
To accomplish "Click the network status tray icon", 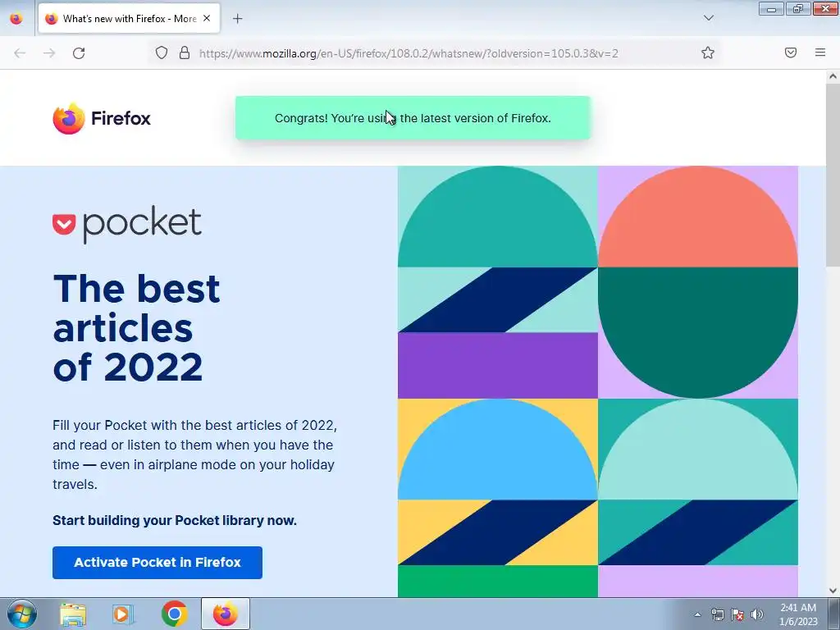I will [717, 614].
